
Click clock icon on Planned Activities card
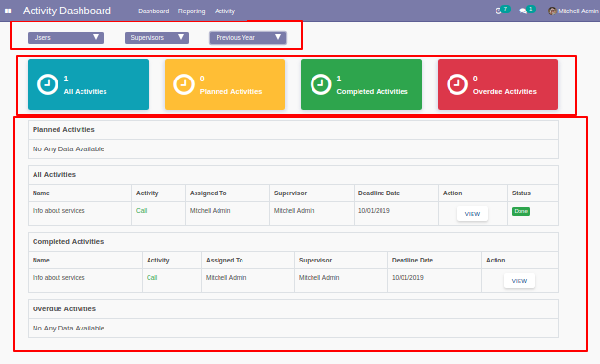[x=184, y=84]
